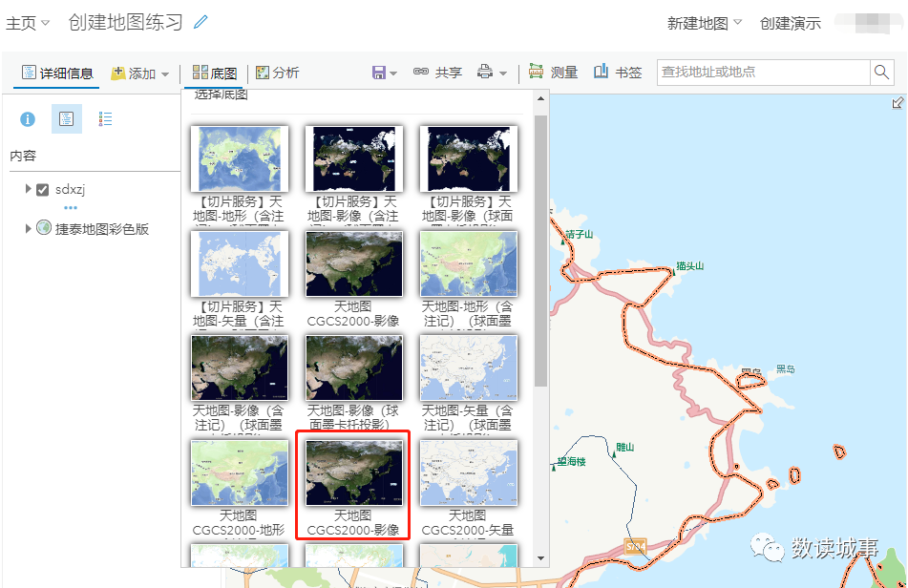Show the About info icon tab
The height and width of the screenshot is (588, 908).
[x=28, y=119]
